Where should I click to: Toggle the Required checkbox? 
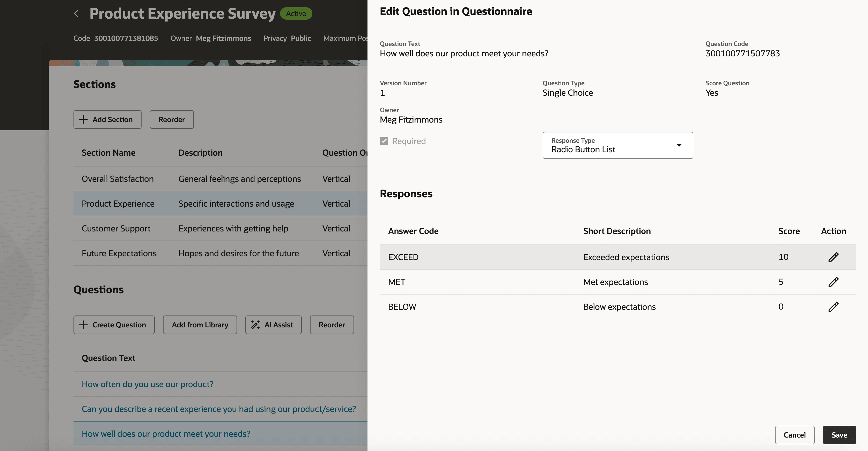384,141
